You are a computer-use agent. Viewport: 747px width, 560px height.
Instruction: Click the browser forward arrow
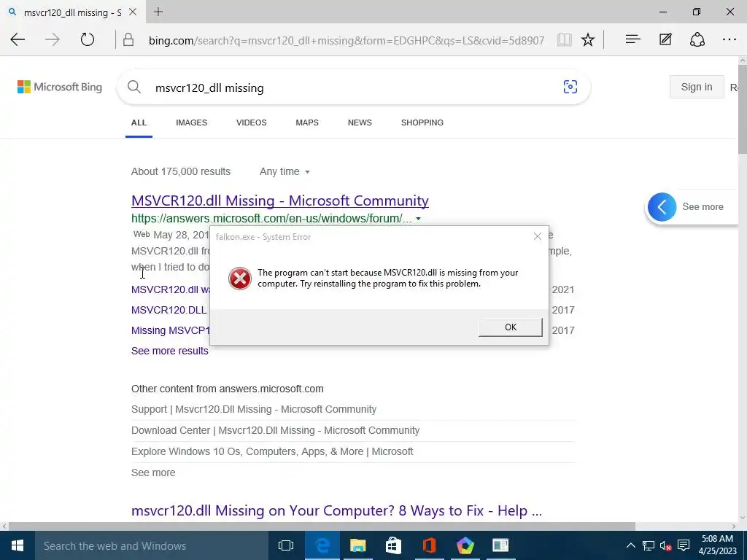tap(53, 39)
